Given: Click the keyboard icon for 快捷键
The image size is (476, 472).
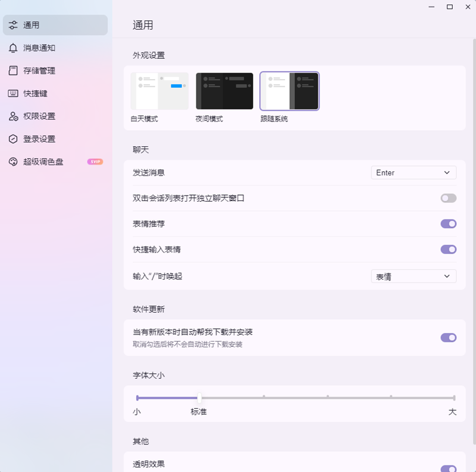Looking at the screenshot, I should click(x=13, y=93).
